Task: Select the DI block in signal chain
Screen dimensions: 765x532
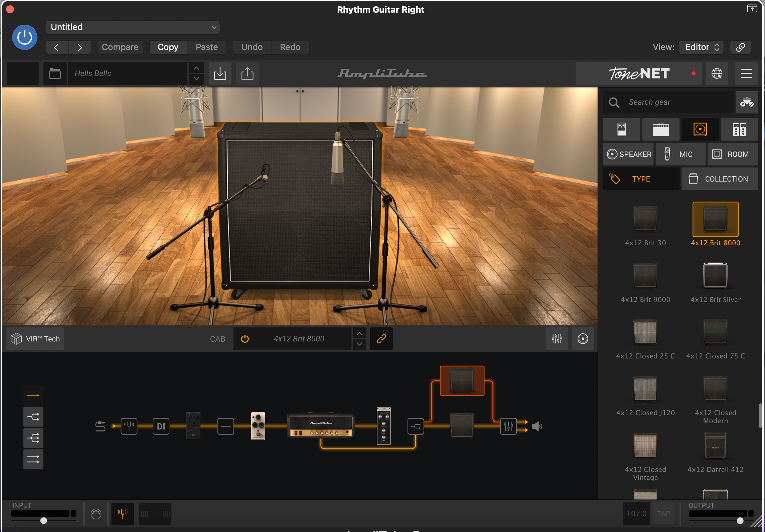Action: pos(161,426)
